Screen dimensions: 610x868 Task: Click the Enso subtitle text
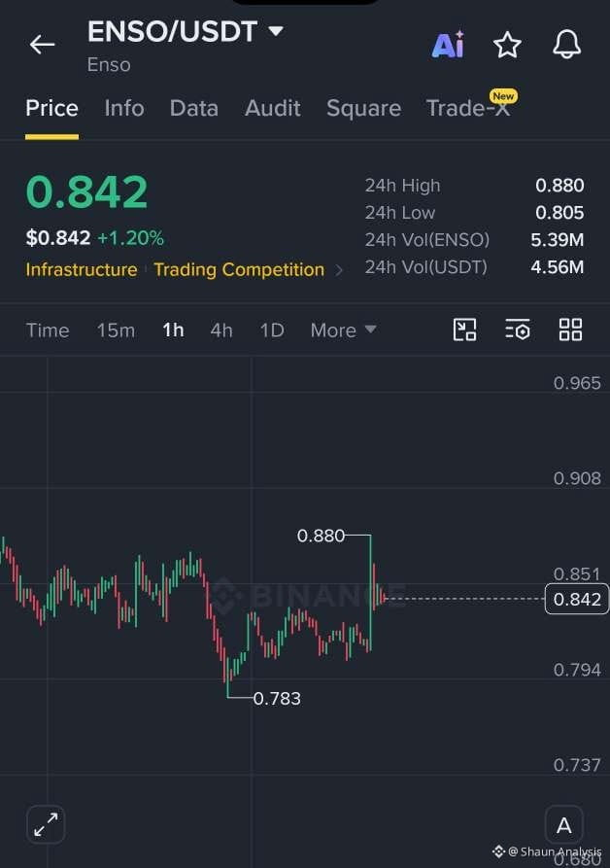click(109, 65)
